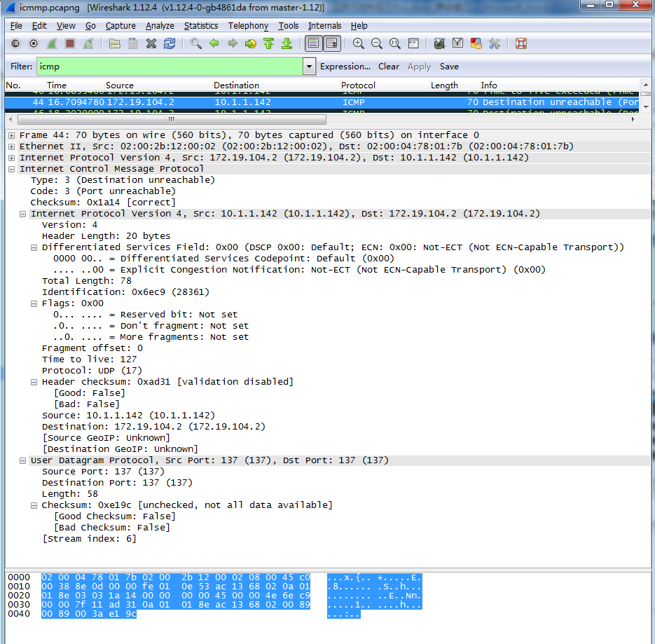Click the Expression... button
Viewport: 655px width, 644px height.
[x=345, y=67]
